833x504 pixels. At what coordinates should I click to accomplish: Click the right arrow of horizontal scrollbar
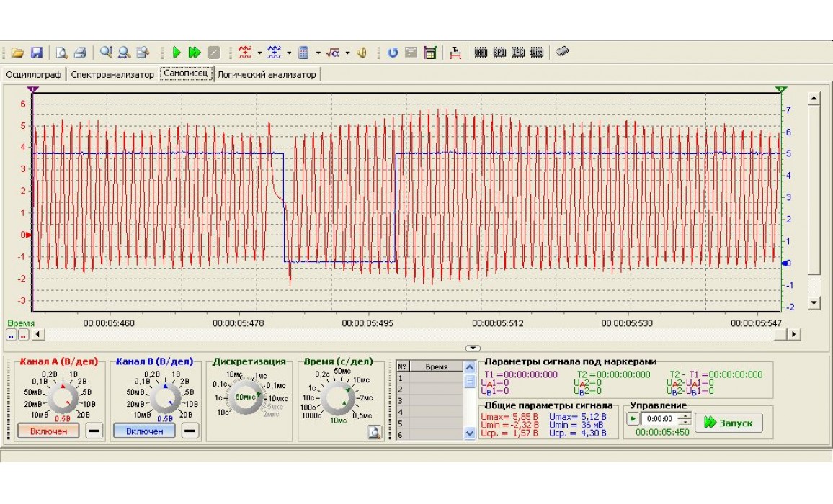[x=793, y=334]
